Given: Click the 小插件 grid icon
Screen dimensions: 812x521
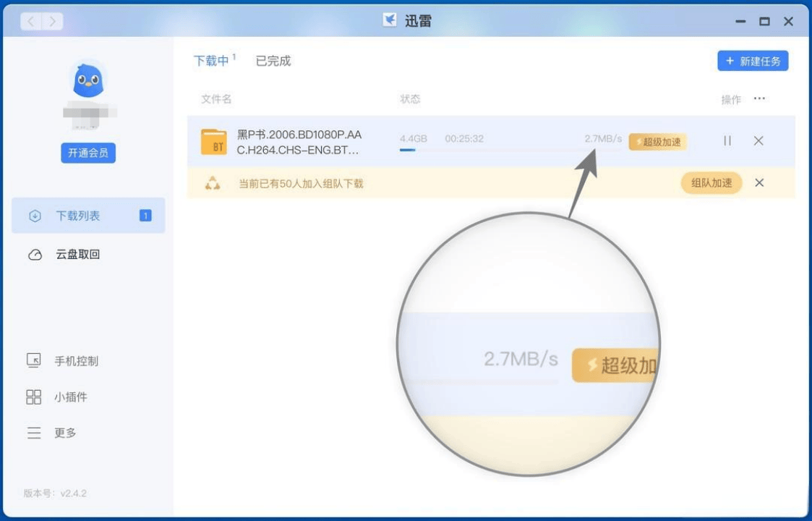Looking at the screenshot, I should coord(34,397).
